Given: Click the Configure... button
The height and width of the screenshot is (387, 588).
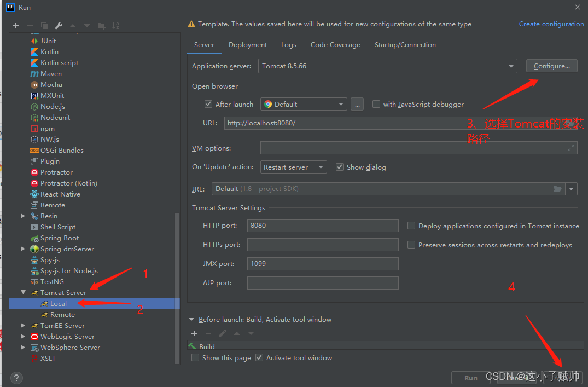Looking at the screenshot, I should point(551,66).
